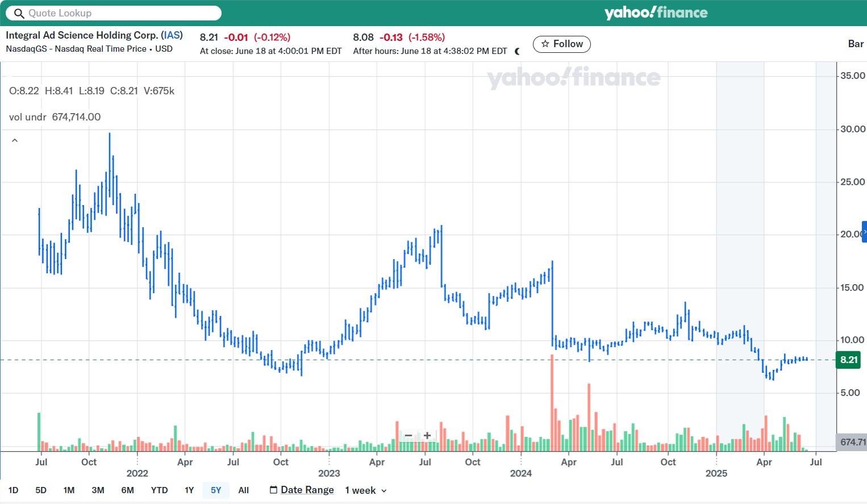Select the 1D time range

[14, 490]
